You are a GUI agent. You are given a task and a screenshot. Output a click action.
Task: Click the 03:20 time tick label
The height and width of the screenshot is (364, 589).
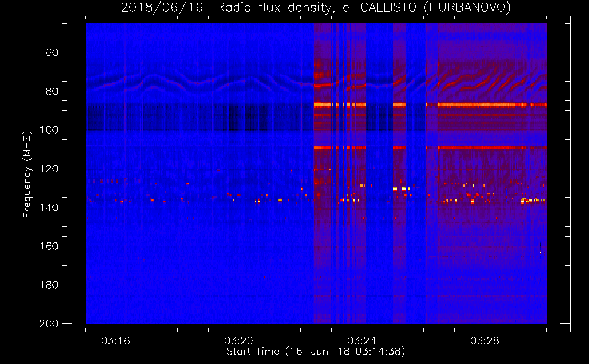pos(239,341)
